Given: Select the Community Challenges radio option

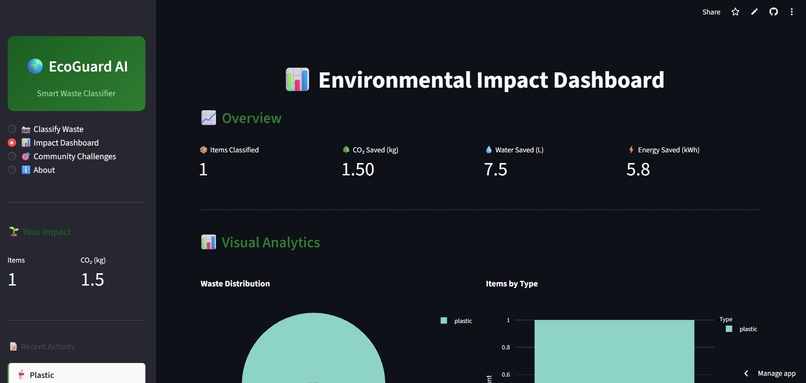Looking at the screenshot, I should tap(12, 156).
